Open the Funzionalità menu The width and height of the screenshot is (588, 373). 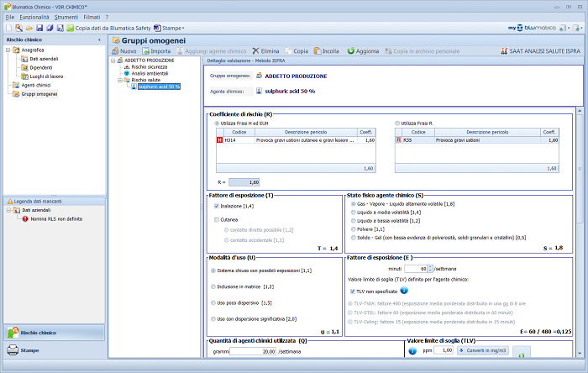click(34, 17)
